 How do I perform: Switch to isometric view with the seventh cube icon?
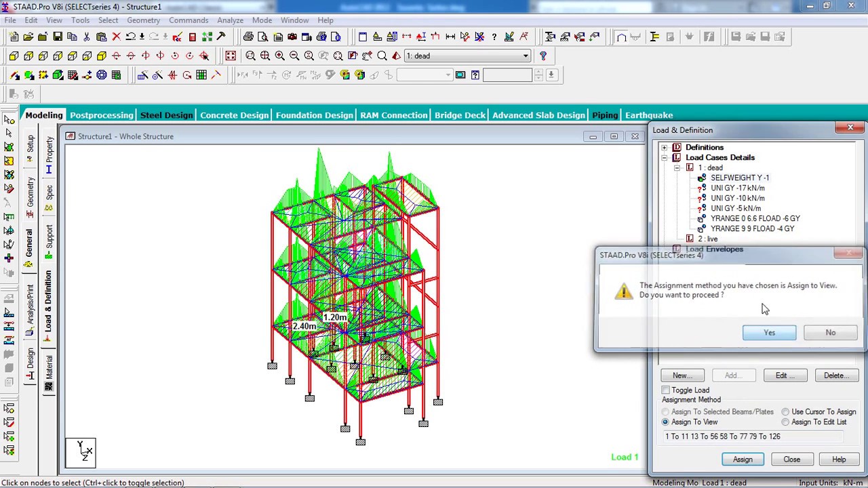pos(102,56)
